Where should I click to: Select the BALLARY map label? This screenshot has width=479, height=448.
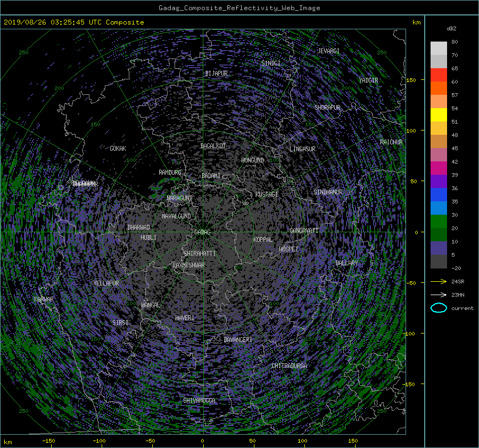tap(346, 263)
